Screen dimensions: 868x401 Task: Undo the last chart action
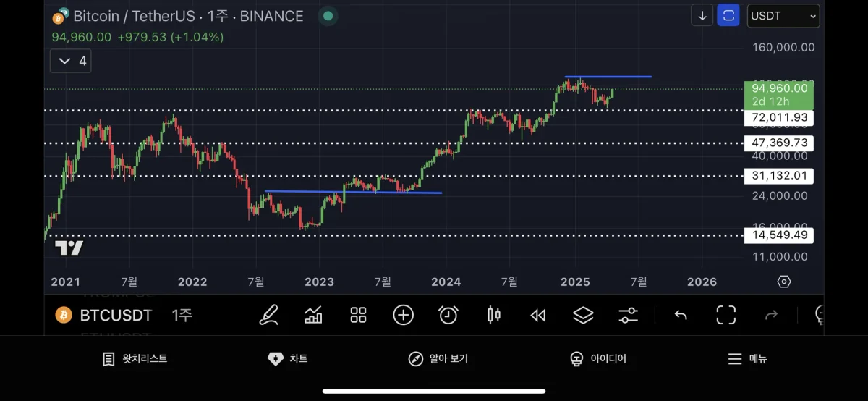(x=681, y=315)
